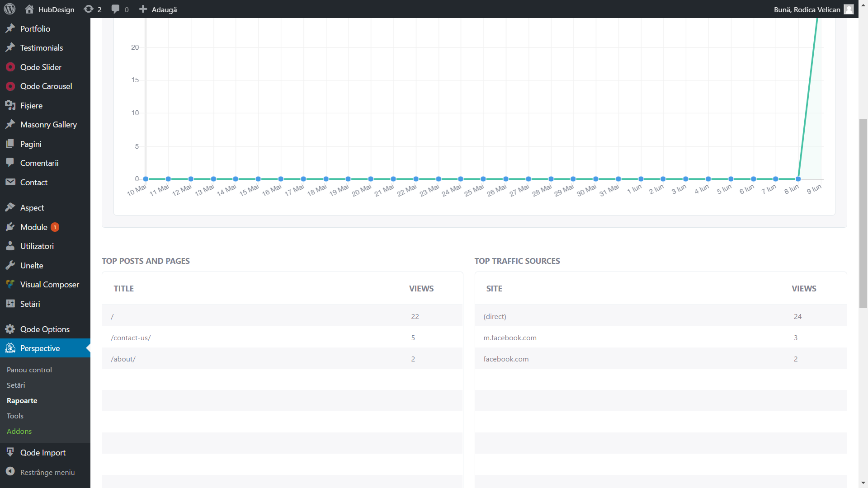Viewport: 868px width, 488px height.
Task: Open the Comentarii menu item
Action: [39, 163]
